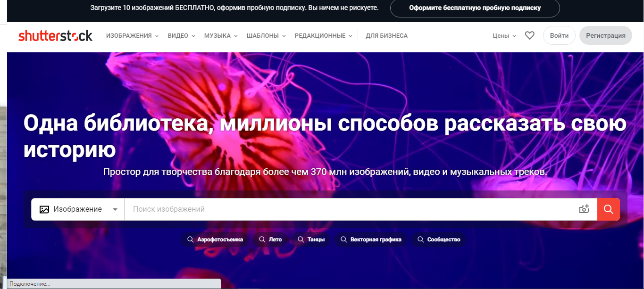Click the red magnifier search button
644x289 pixels.
(x=608, y=209)
